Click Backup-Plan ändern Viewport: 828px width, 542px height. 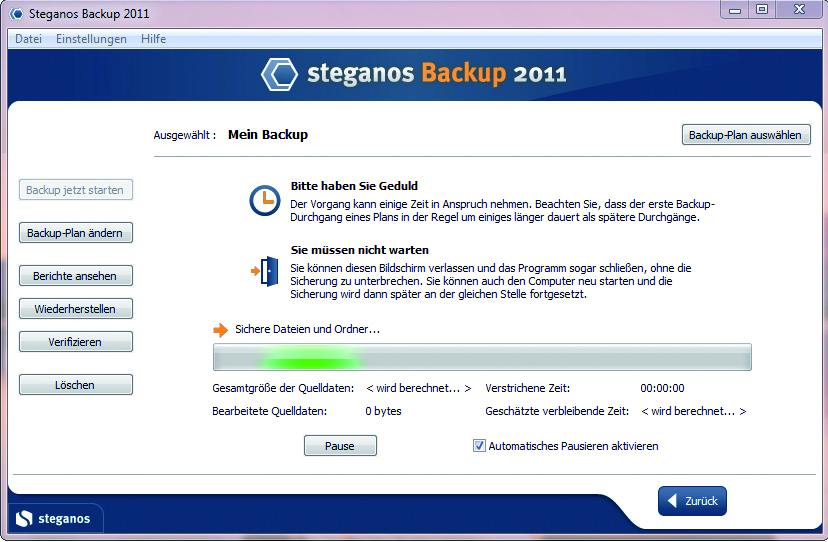click(76, 233)
